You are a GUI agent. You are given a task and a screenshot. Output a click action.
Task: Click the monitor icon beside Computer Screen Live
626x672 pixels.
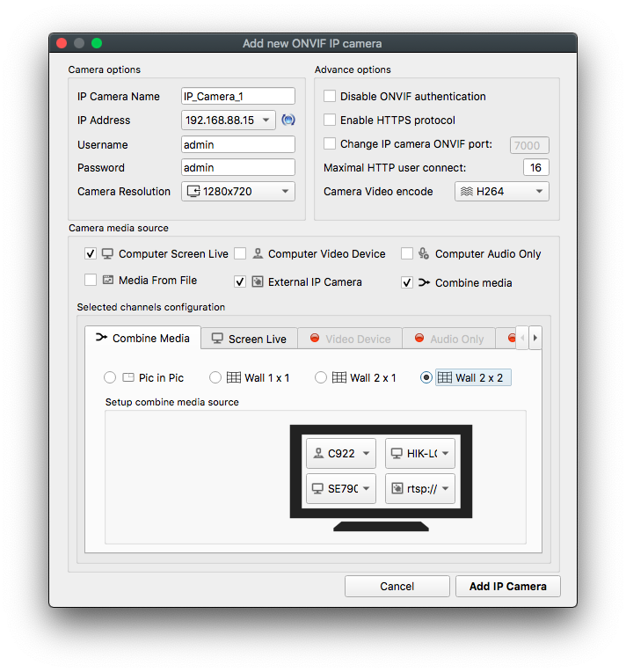107,254
